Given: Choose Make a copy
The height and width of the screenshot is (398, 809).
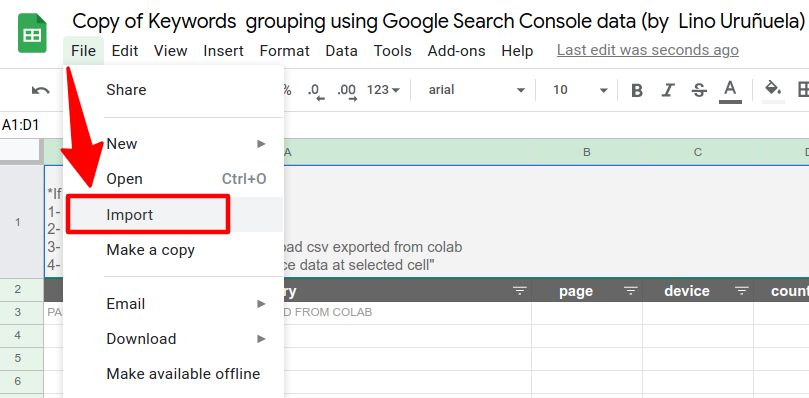Looking at the screenshot, I should (x=173, y=250).
